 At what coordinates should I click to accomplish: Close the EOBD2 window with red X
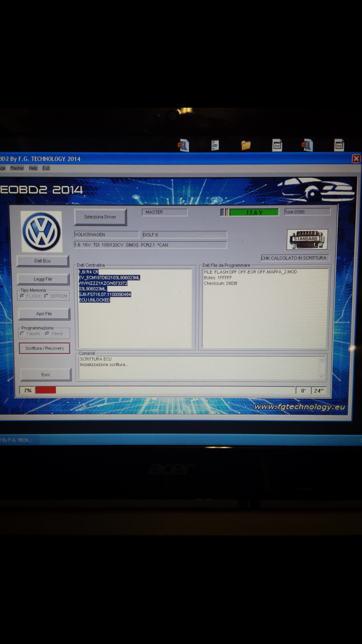coord(356,159)
